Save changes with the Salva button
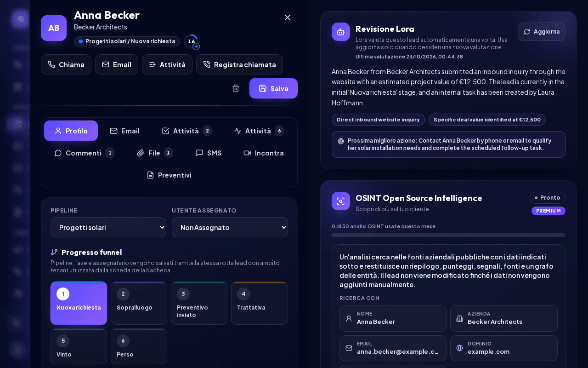Image resolution: width=588 pixels, height=368 pixels. [x=273, y=88]
